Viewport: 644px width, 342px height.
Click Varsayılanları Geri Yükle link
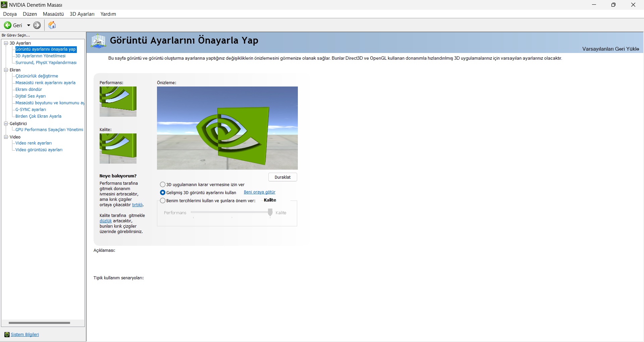[x=610, y=49]
